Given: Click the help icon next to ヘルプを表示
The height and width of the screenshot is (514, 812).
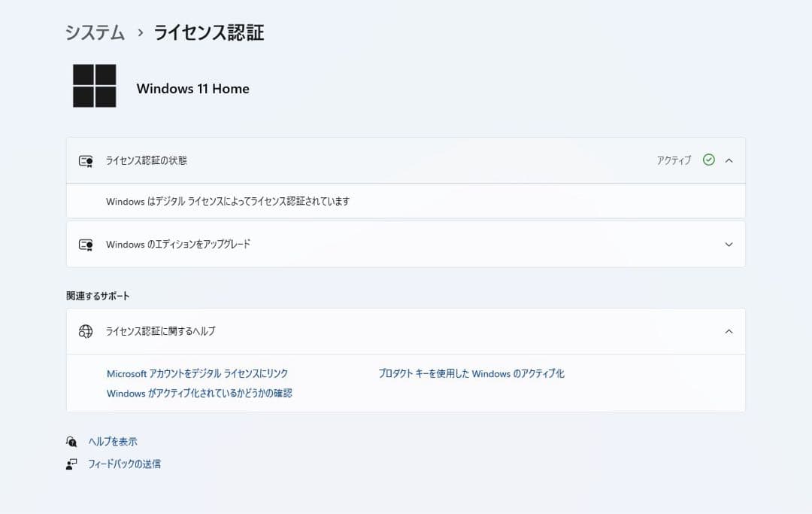Looking at the screenshot, I should (x=71, y=441).
